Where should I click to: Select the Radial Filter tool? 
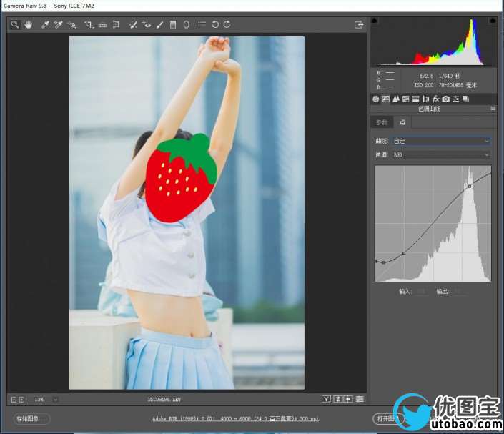pos(187,24)
